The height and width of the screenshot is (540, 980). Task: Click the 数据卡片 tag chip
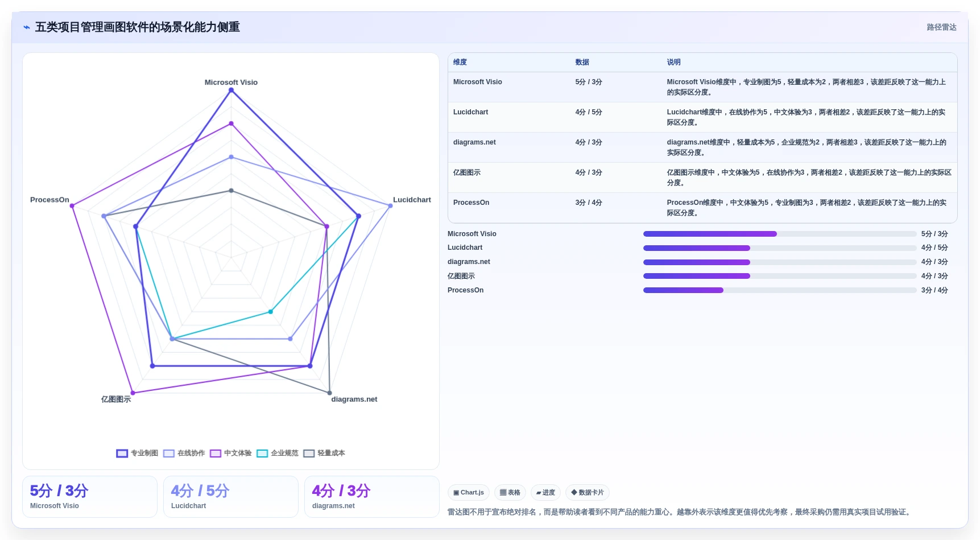click(x=588, y=493)
